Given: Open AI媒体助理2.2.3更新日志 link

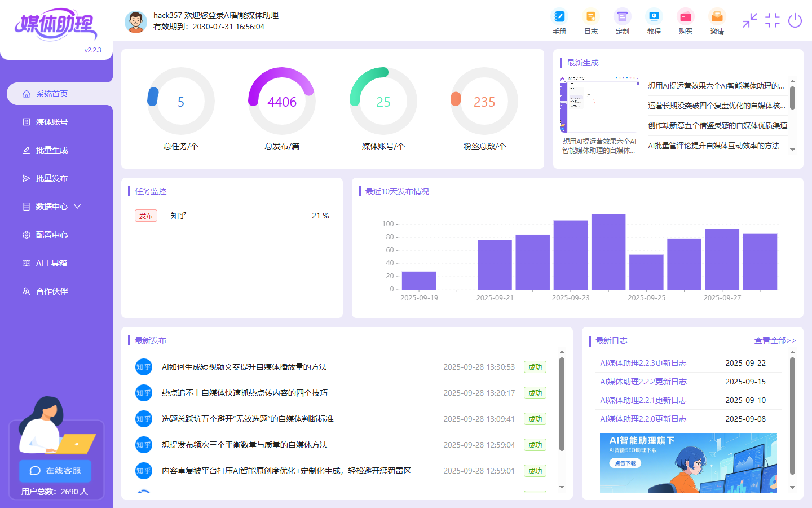Looking at the screenshot, I should pyautogui.click(x=643, y=363).
